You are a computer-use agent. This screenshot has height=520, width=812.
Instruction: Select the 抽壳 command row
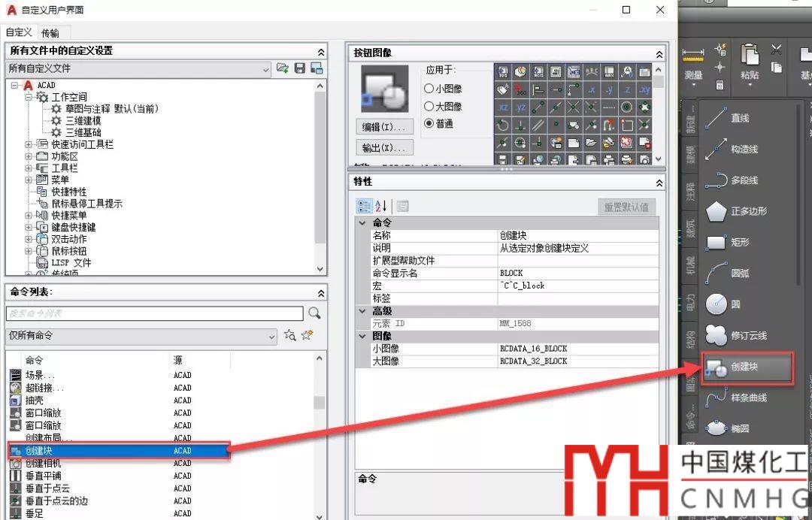(119, 400)
